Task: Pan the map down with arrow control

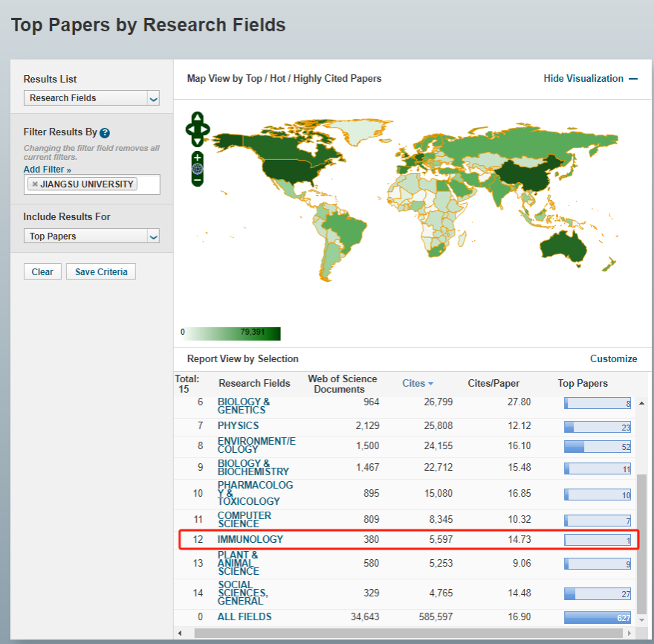Action: tap(197, 141)
